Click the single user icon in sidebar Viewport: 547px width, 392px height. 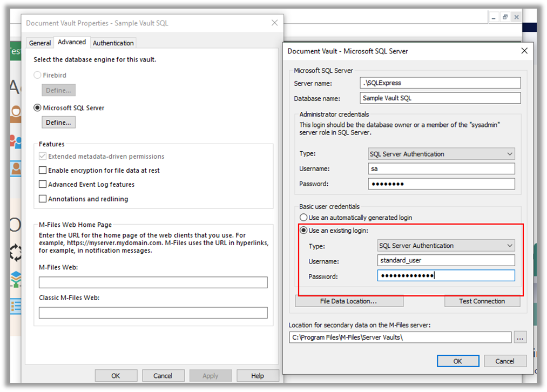pos(15,114)
